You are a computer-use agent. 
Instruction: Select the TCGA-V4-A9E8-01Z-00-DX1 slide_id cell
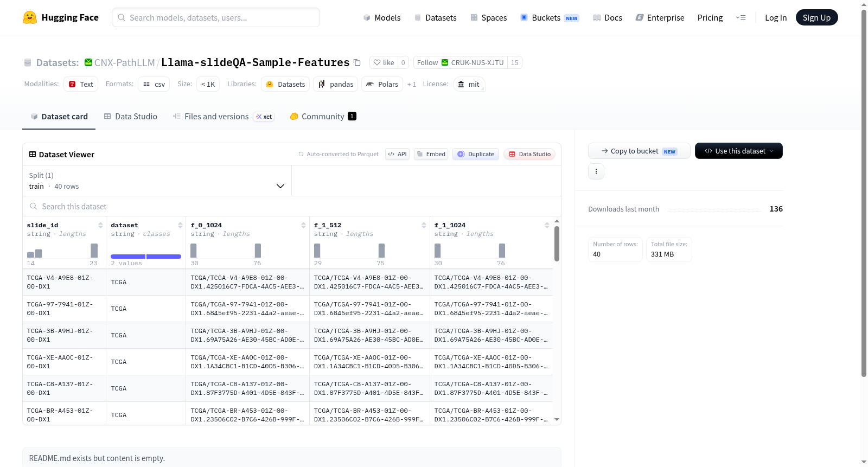point(64,282)
